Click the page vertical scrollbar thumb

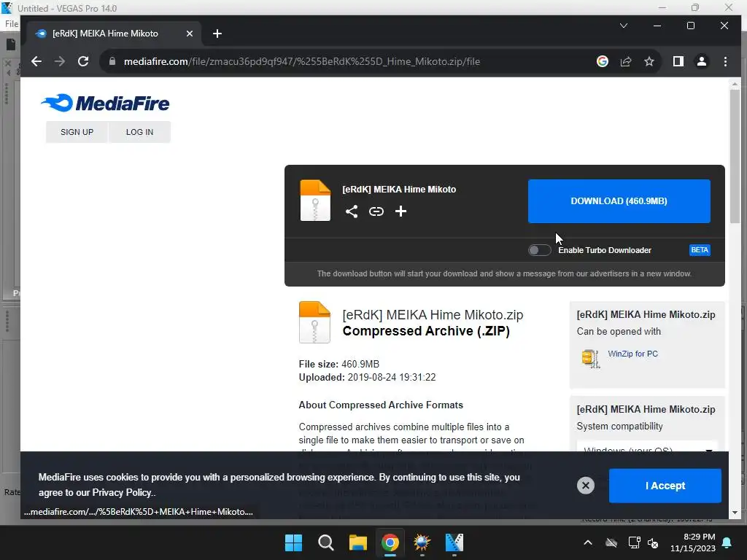735,156
